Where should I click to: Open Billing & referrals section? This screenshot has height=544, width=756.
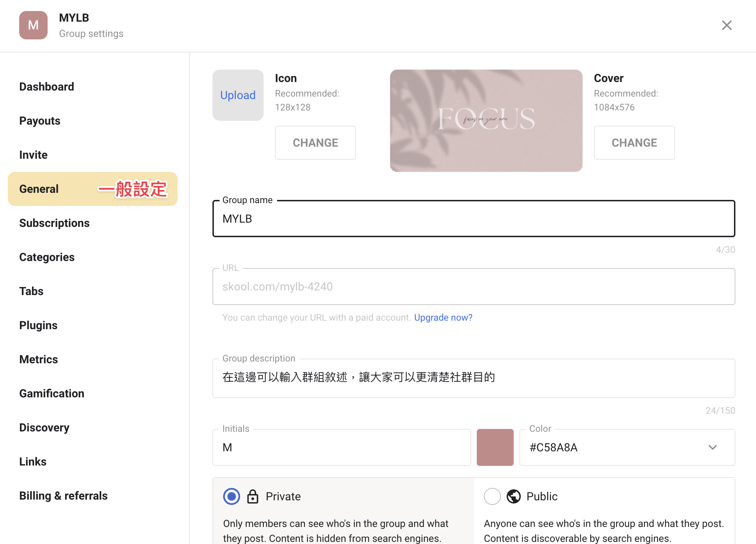coord(63,496)
